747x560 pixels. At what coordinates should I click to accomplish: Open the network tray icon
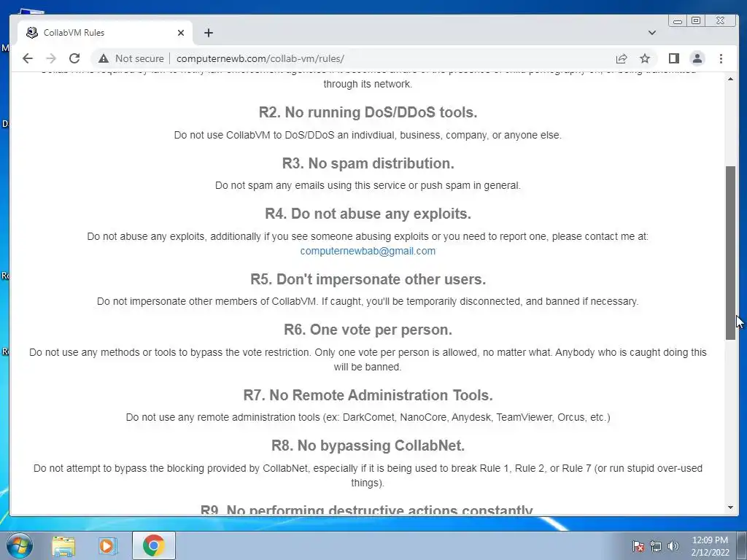tap(656, 546)
